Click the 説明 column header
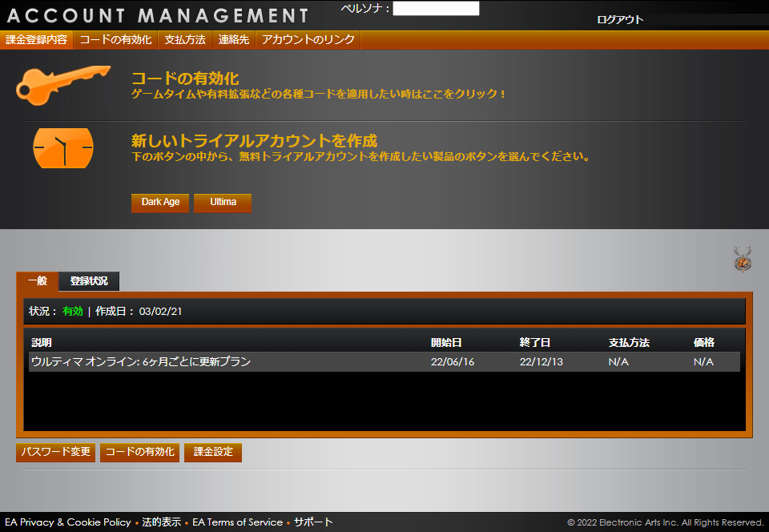This screenshot has width=769, height=532. tap(42, 343)
